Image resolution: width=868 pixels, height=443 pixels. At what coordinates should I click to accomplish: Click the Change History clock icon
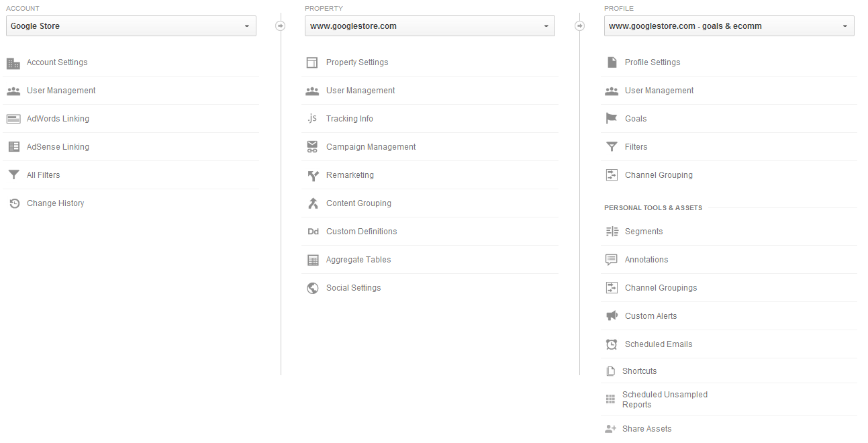click(x=13, y=203)
